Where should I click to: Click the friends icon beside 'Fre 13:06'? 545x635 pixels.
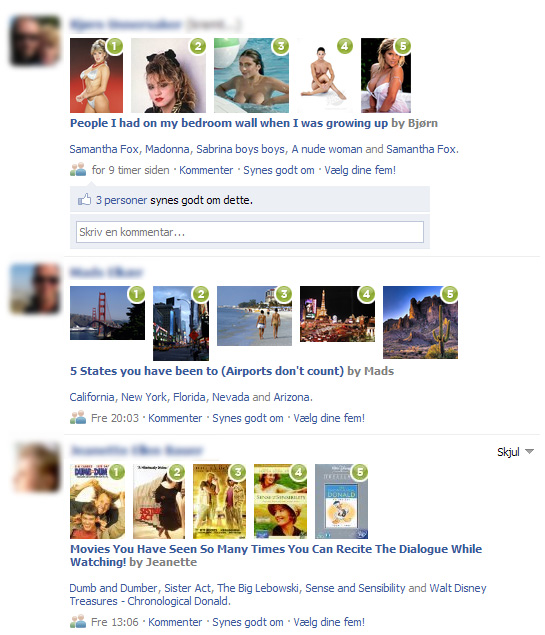(78, 621)
